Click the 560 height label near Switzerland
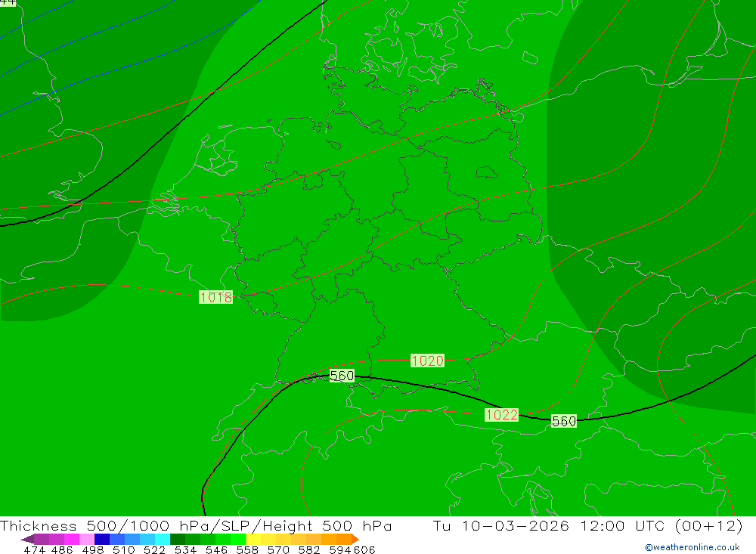Screen dimensions: 756x554 [x=342, y=376]
